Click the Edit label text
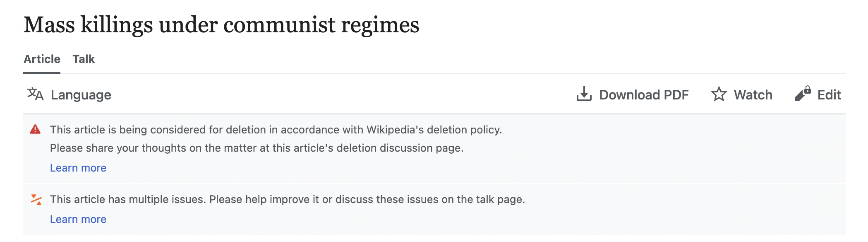This screenshot has height=242, width=868. 829,95
